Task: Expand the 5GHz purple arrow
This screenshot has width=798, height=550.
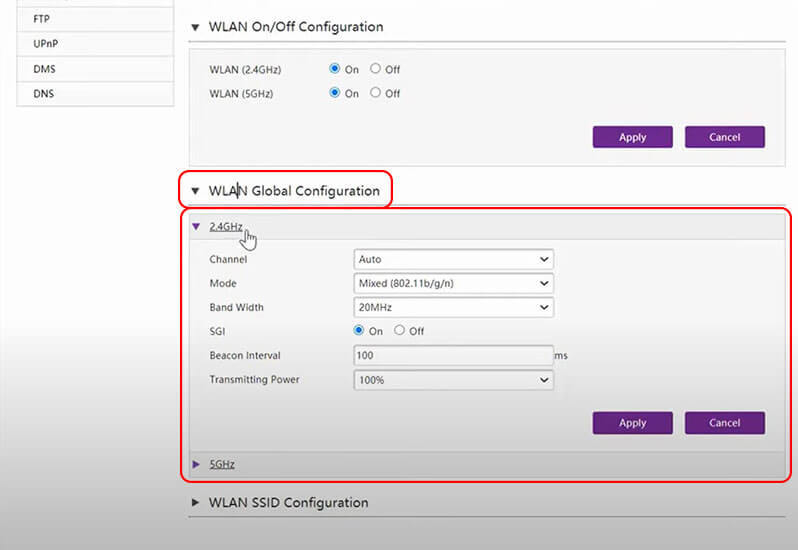Action: [x=196, y=465]
